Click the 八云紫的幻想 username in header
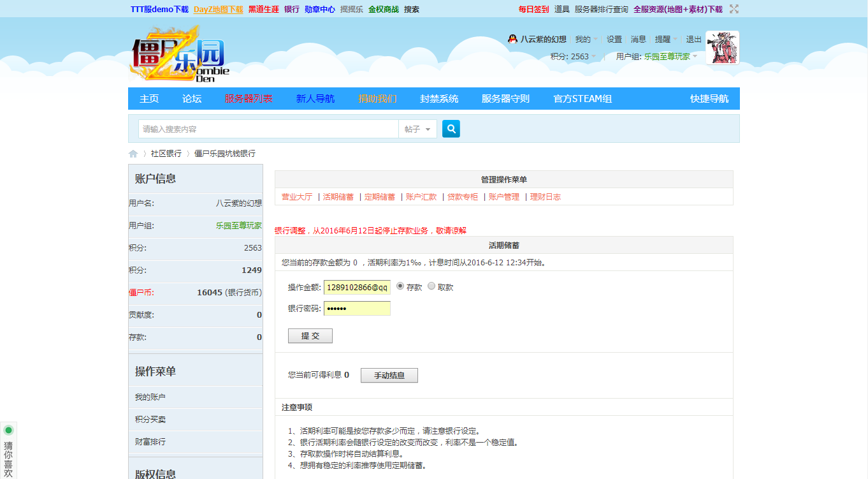Image resolution: width=868 pixels, height=479 pixels. pos(544,39)
